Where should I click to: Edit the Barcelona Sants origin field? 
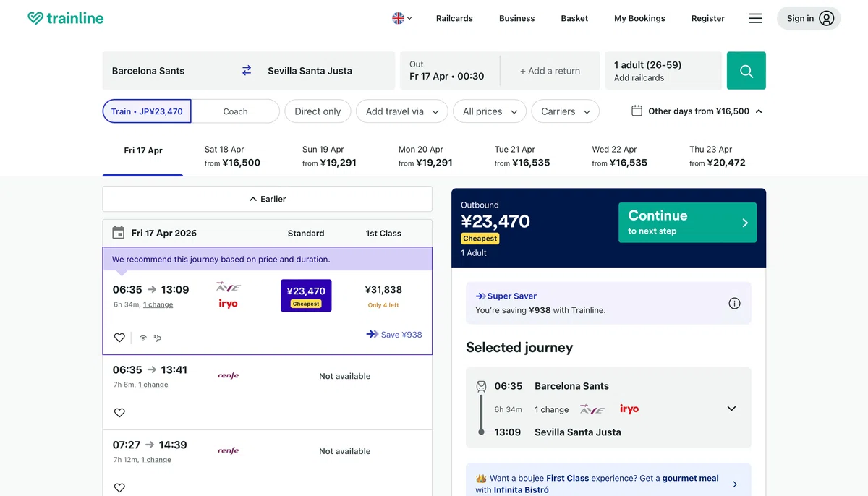tap(171, 70)
